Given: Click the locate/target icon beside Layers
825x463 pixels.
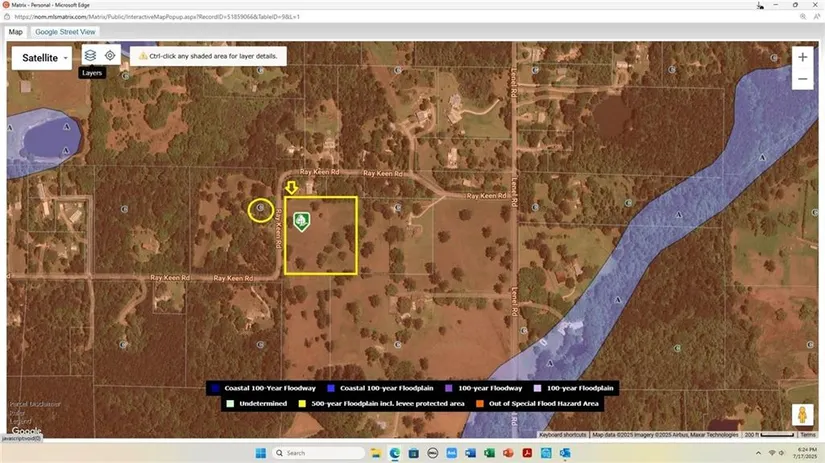Looking at the screenshot, I should [110, 56].
